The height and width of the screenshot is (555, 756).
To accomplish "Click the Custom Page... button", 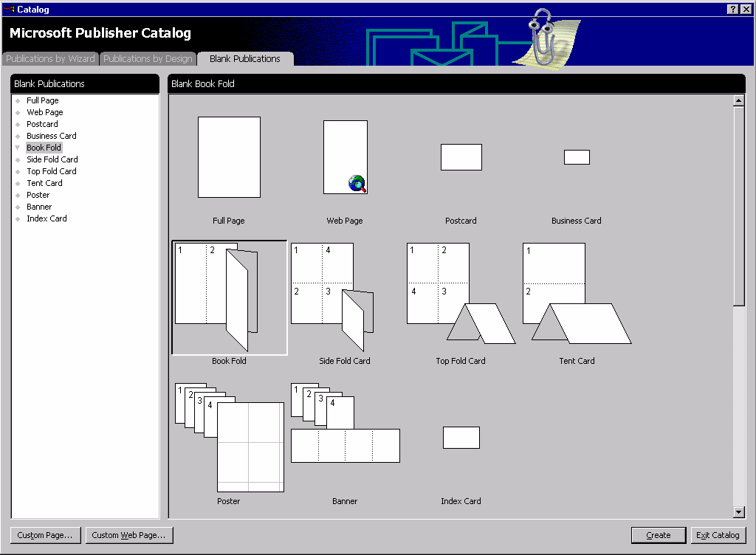I will click(45, 535).
